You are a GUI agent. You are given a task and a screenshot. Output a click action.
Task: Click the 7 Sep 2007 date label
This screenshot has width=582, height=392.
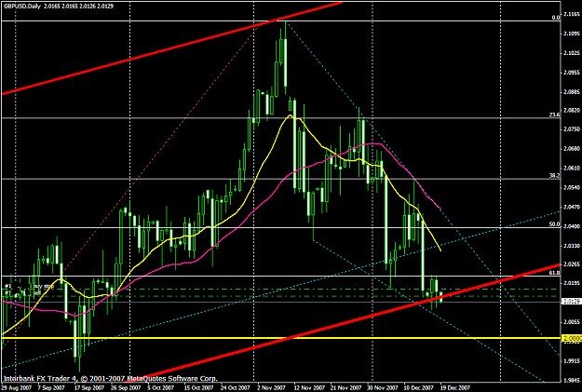pos(50,388)
